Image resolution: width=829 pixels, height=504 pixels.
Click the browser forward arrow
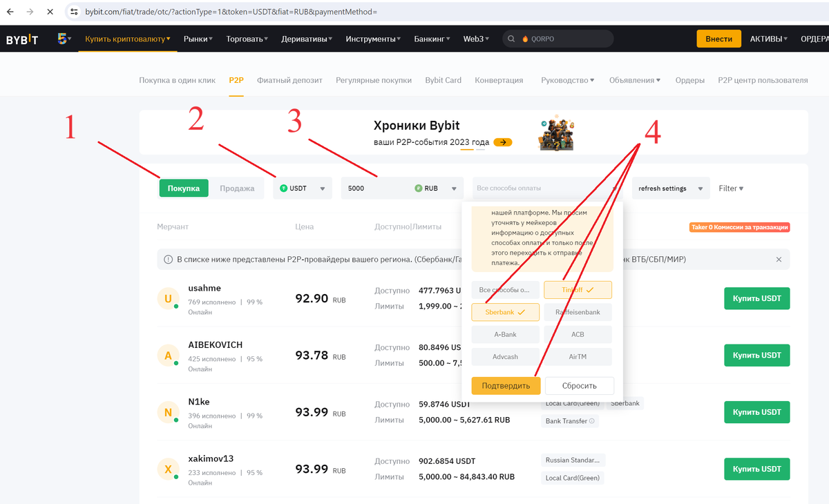30,12
